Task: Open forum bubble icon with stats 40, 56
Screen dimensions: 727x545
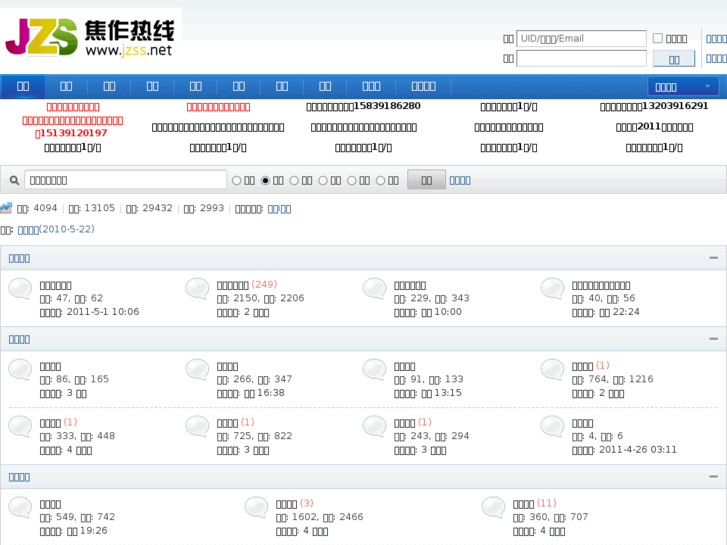Action: [x=553, y=288]
